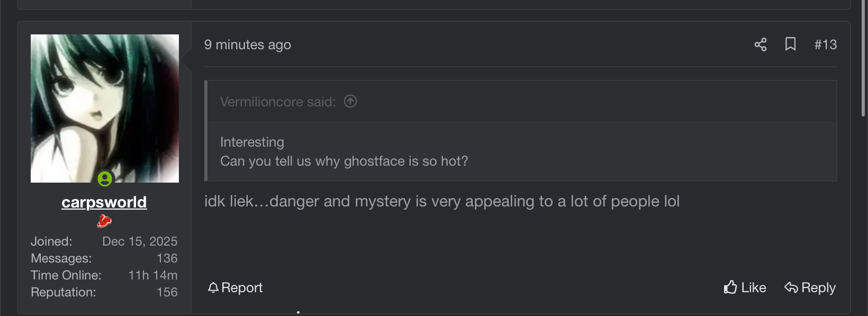Open the #13 post permalink

coord(825,44)
